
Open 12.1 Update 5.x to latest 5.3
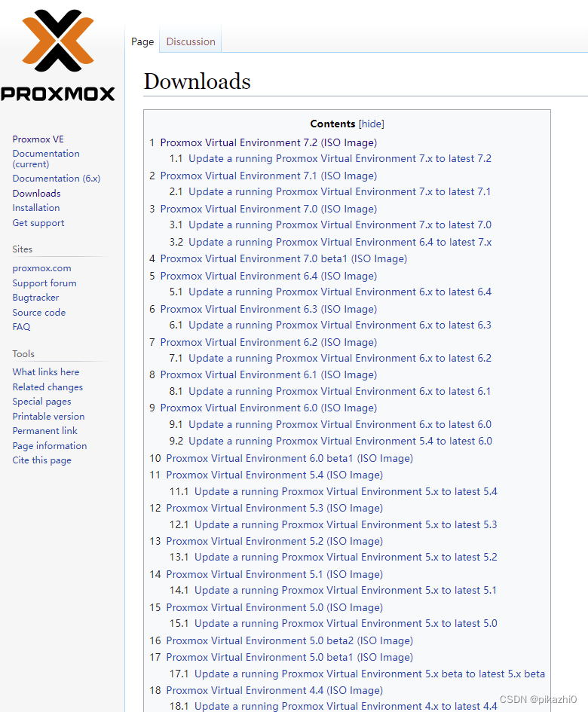click(x=346, y=525)
